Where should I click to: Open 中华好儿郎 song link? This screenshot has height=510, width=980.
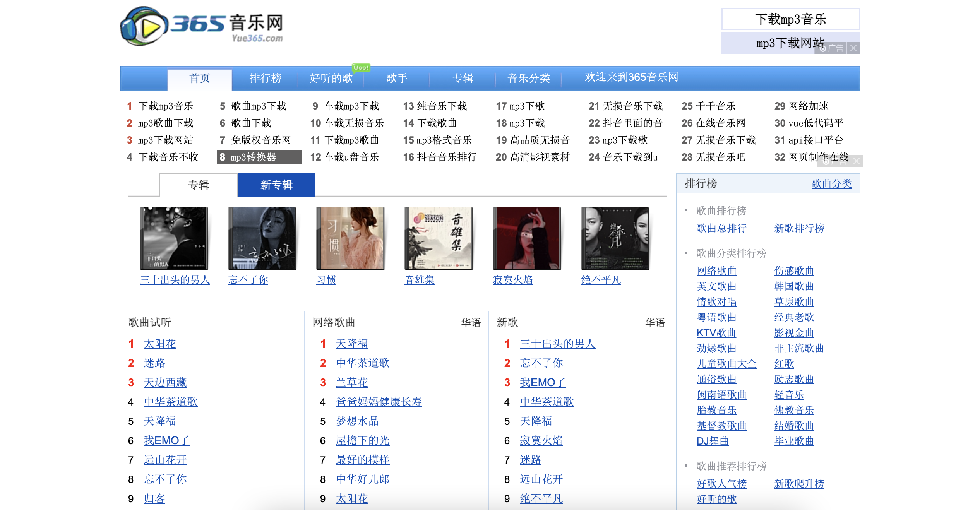coord(363,479)
